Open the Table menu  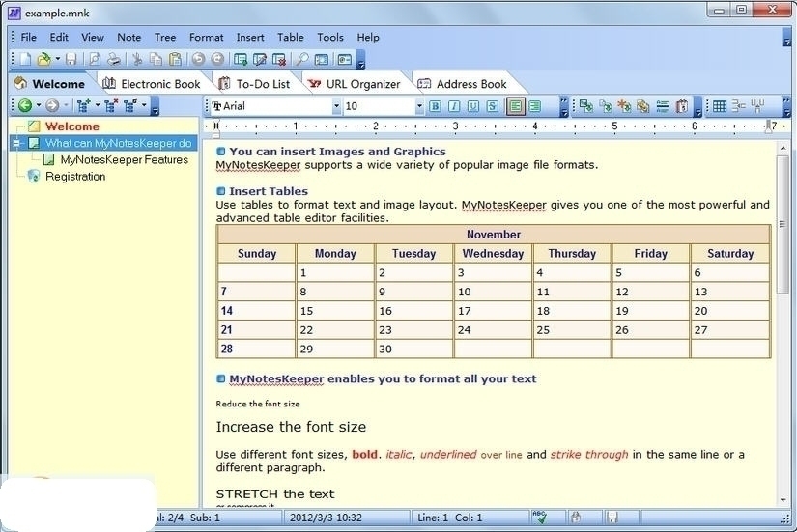point(290,37)
